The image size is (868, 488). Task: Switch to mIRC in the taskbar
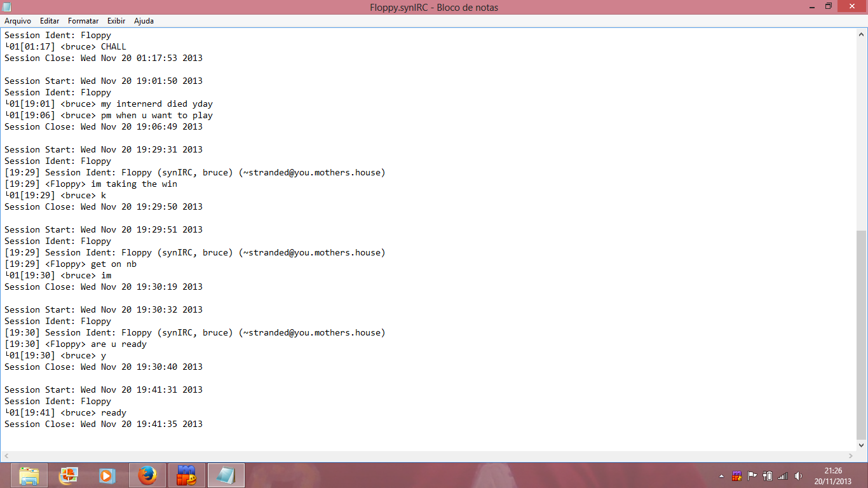(187, 475)
